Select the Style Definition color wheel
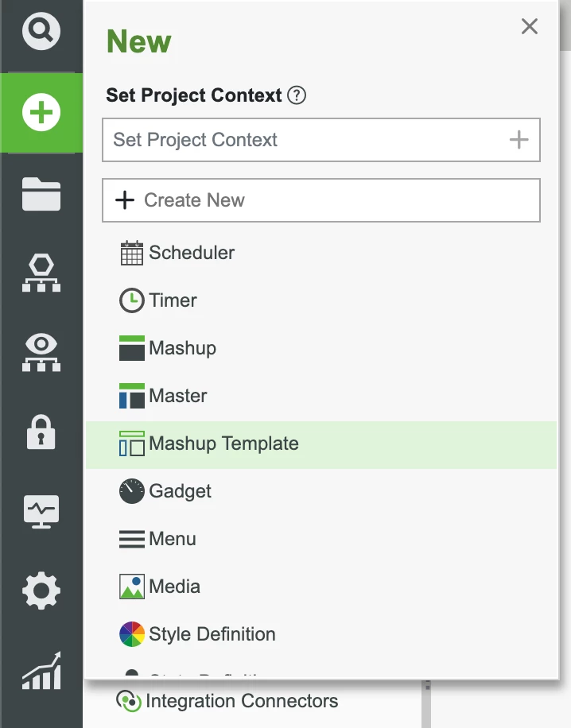The height and width of the screenshot is (728, 571). tap(134, 633)
